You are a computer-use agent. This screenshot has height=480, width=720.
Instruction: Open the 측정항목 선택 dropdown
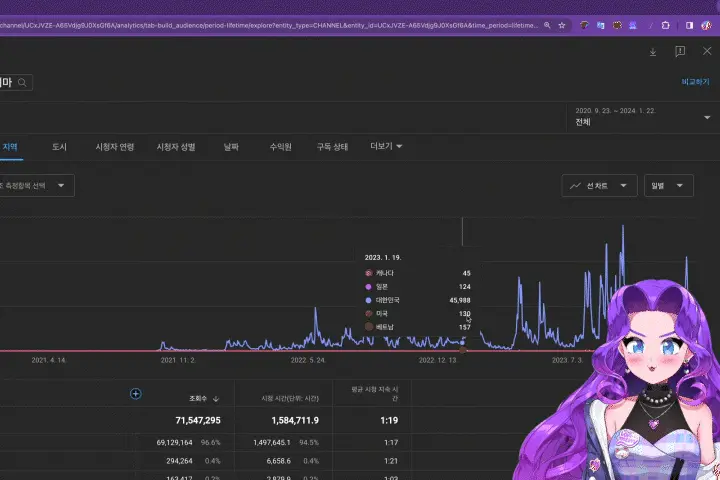point(36,186)
